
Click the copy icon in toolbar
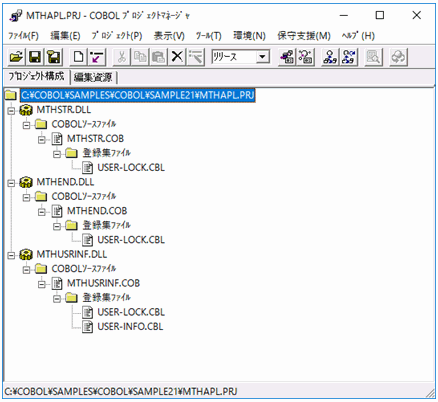click(140, 57)
